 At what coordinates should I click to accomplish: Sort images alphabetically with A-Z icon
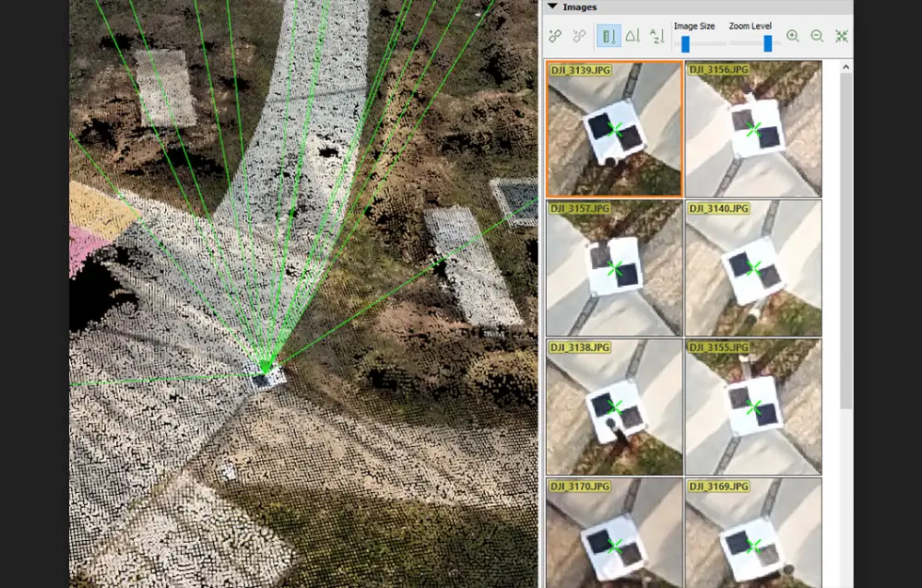coord(656,37)
